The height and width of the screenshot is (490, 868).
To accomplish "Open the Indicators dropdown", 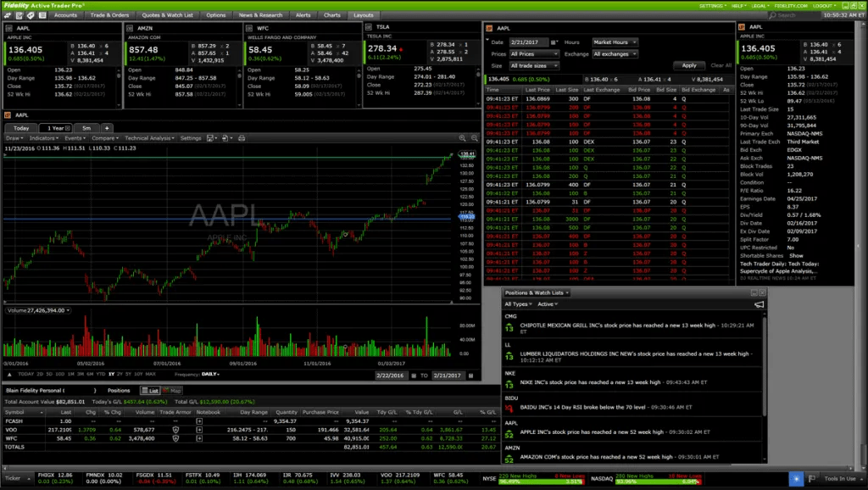I will tap(44, 138).
